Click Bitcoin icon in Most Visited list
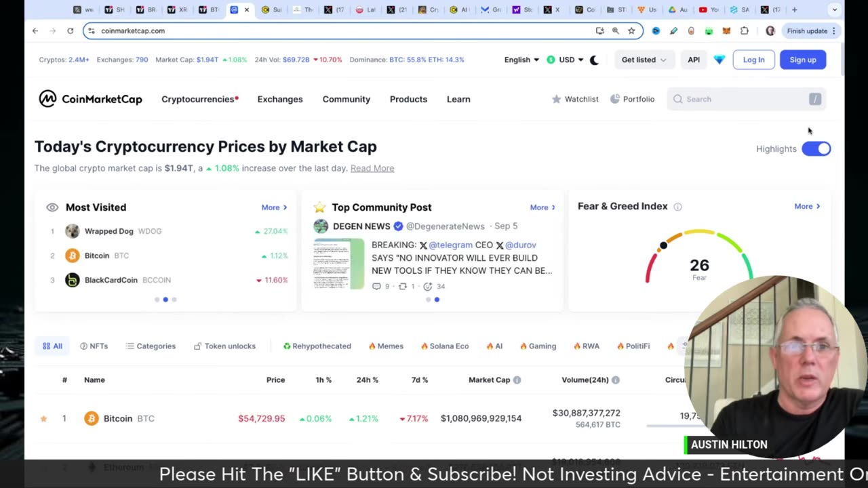 click(x=72, y=256)
